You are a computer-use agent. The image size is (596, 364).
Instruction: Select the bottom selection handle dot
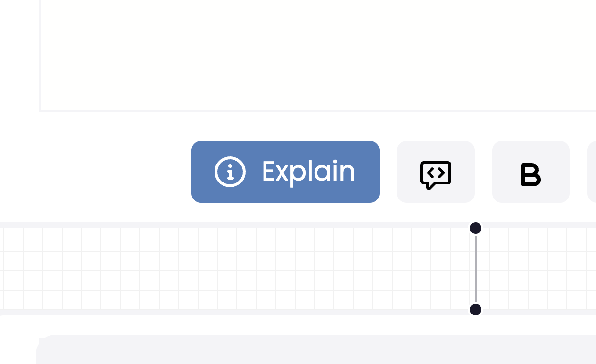point(475,310)
